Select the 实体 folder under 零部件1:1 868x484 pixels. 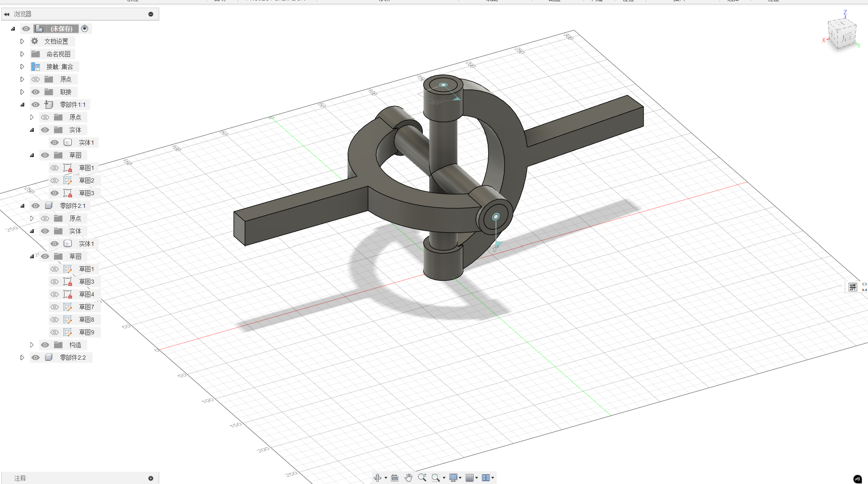pos(75,130)
